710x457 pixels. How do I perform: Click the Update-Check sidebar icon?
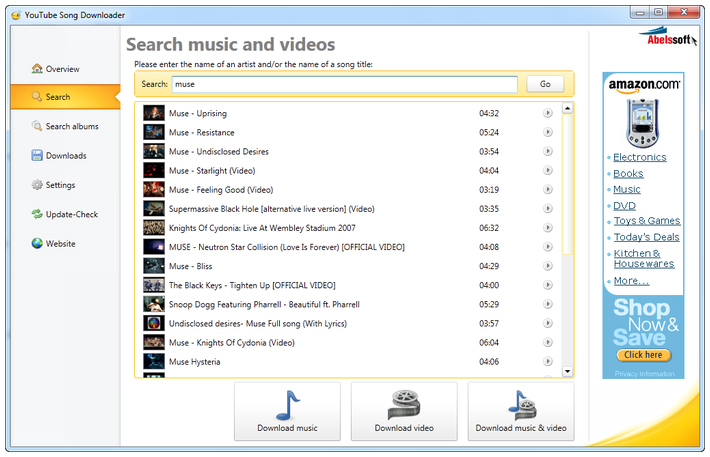(38, 214)
